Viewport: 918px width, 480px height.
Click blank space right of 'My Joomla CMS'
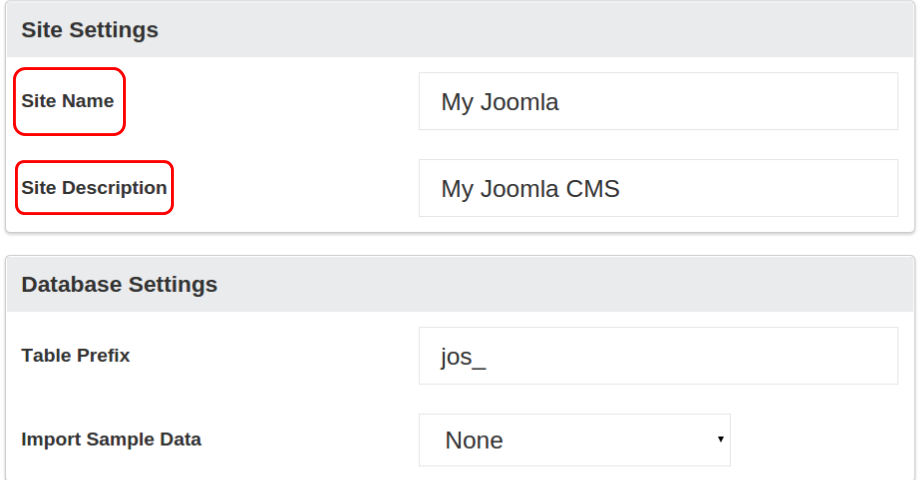(x=770, y=188)
